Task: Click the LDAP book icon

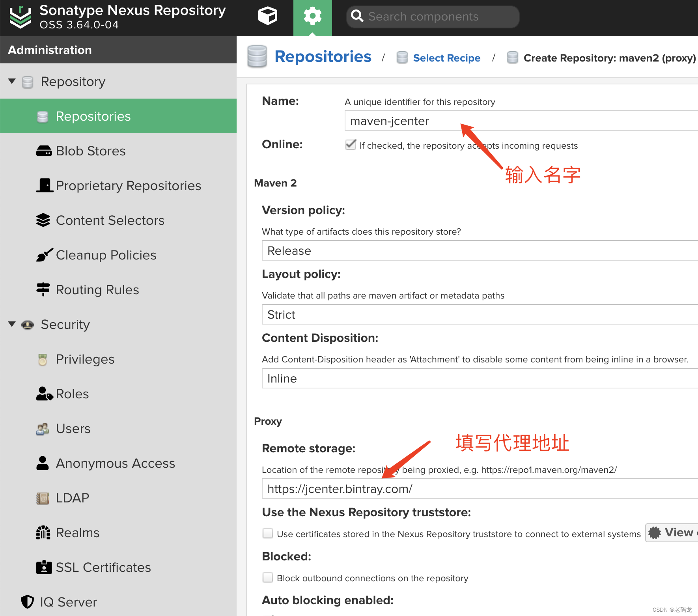Action: pyautogui.click(x=43, y=498)
